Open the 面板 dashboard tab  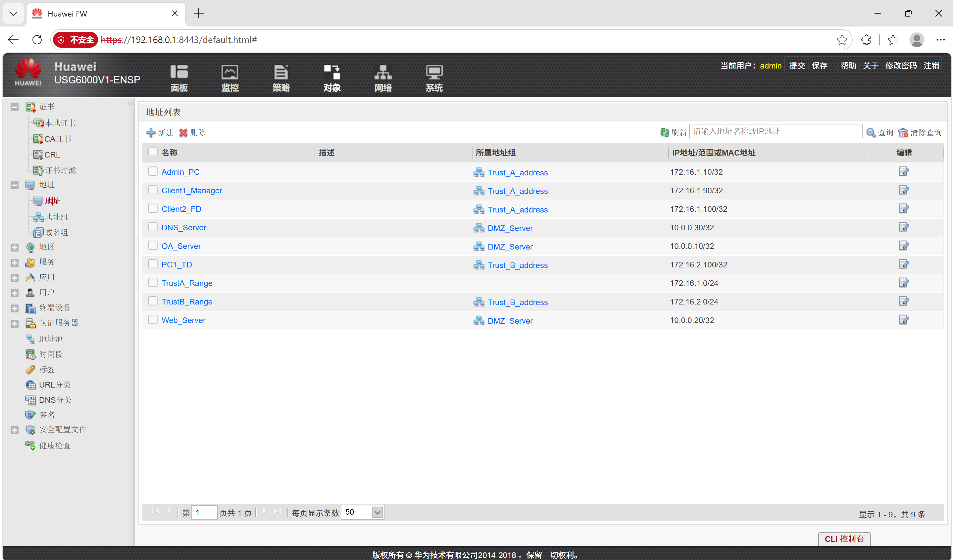point(179,78)
